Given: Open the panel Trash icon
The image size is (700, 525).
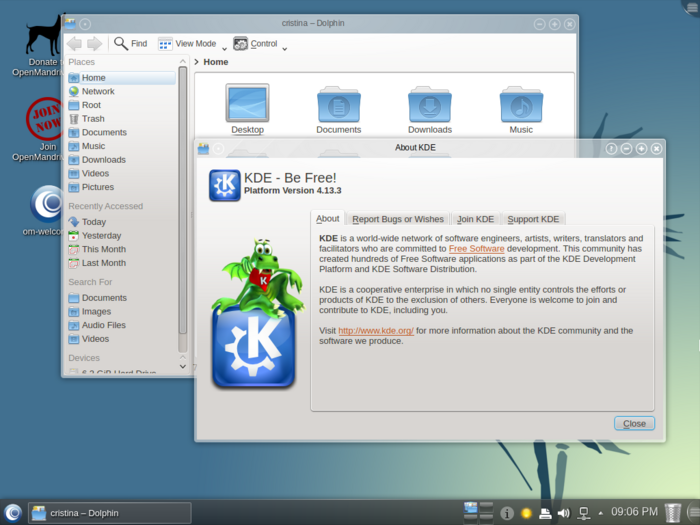Looking at the screenshot, I should [x=672, y=513].
